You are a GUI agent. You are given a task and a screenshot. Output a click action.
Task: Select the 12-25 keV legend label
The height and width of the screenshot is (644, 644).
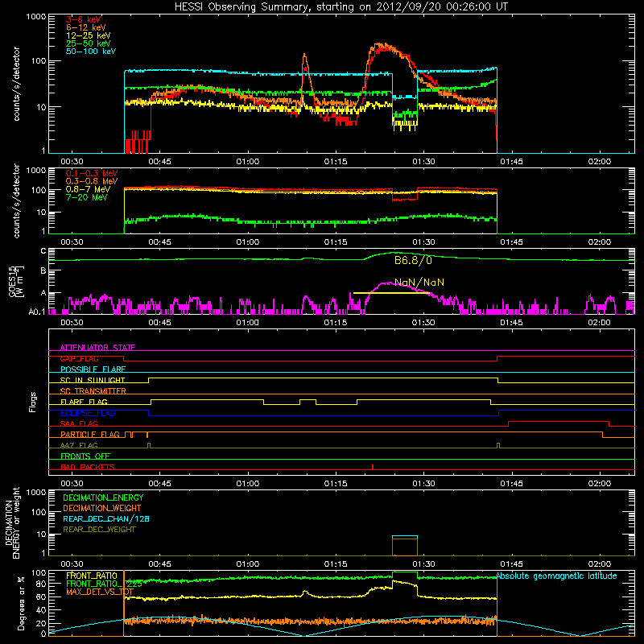point(89,35)
